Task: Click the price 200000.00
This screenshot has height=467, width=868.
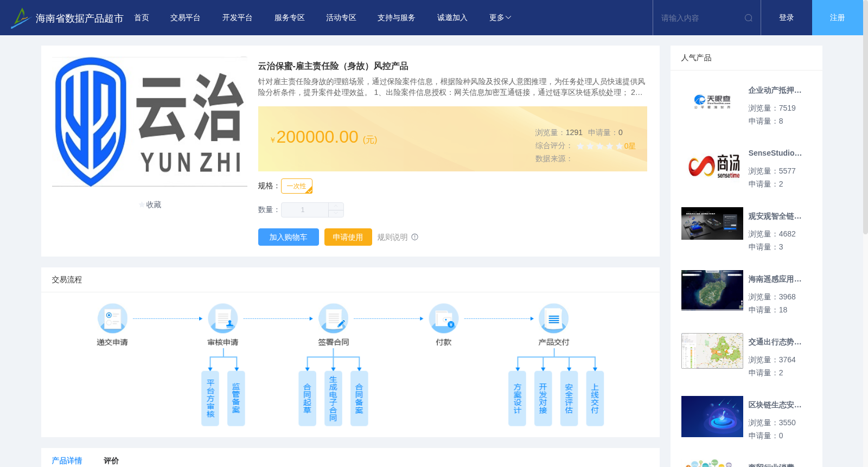Action: [317, 137]
